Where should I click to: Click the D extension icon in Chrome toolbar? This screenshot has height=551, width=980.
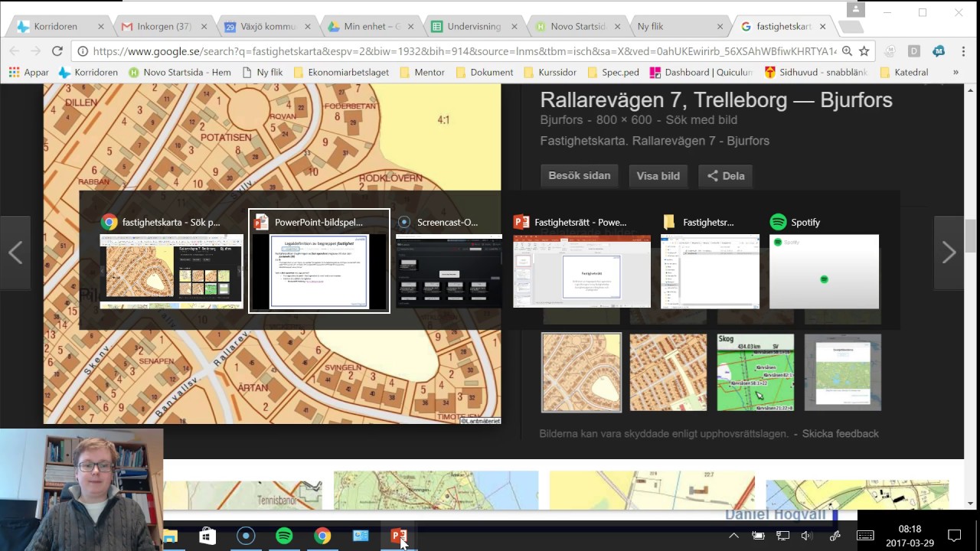click(x=914, y=51)
